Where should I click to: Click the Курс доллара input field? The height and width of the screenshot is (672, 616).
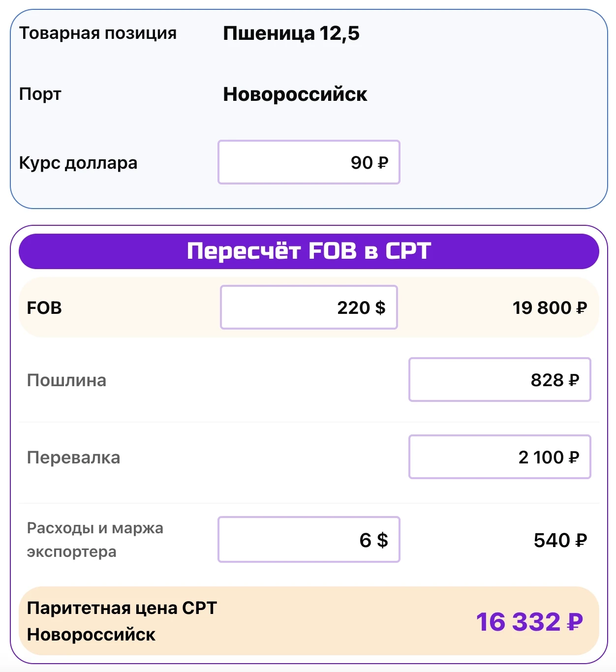click(308, 162)
